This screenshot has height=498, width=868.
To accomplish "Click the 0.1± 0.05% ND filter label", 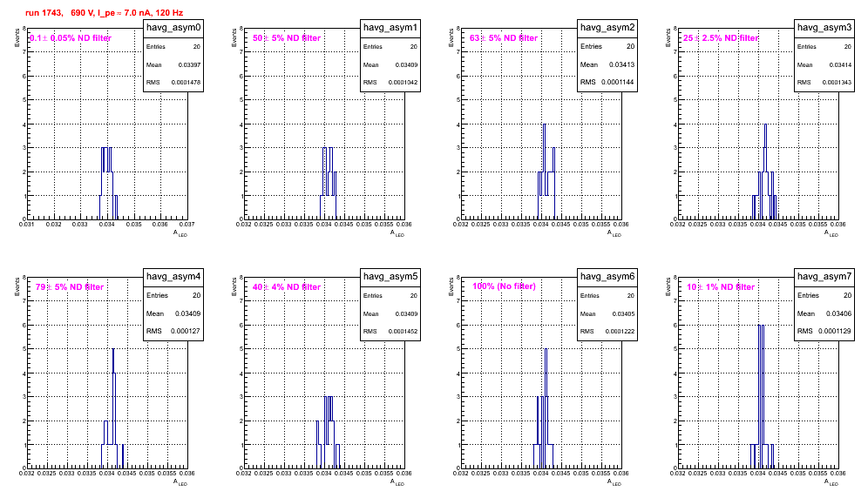I will pos(71,38).
